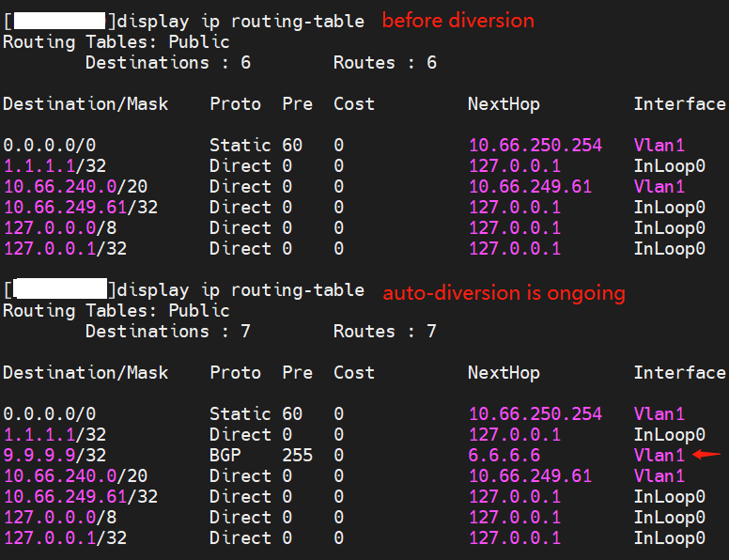Image resolution: width=729 pixels, height=560 pixels.
Task: Select the display command next to "before diversion"
Action: pos(240,21)
